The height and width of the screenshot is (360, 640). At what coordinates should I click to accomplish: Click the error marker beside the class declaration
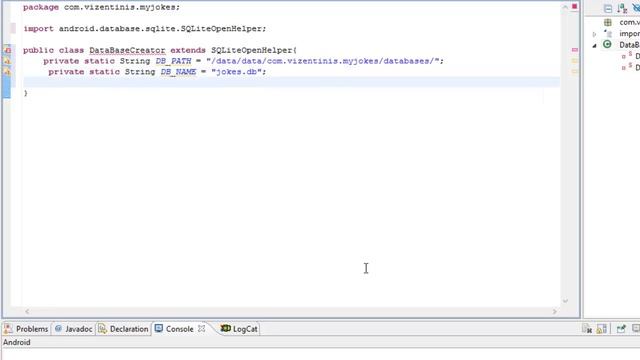point(8,50)
